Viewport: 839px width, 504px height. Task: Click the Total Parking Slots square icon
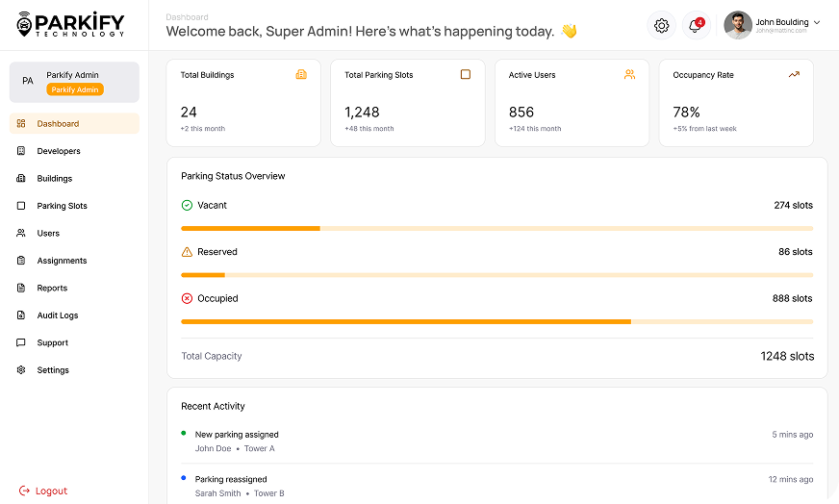[466, 74]
